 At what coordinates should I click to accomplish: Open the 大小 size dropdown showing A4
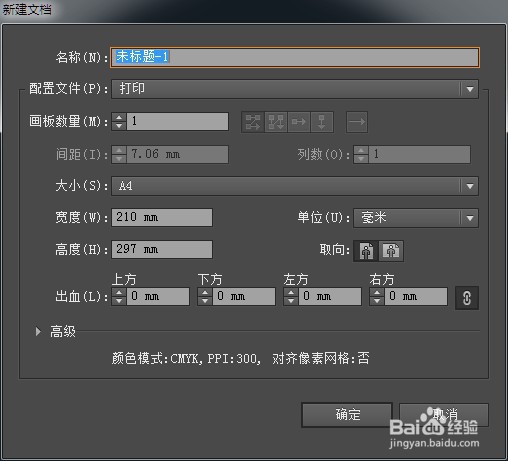coord(295,186)
